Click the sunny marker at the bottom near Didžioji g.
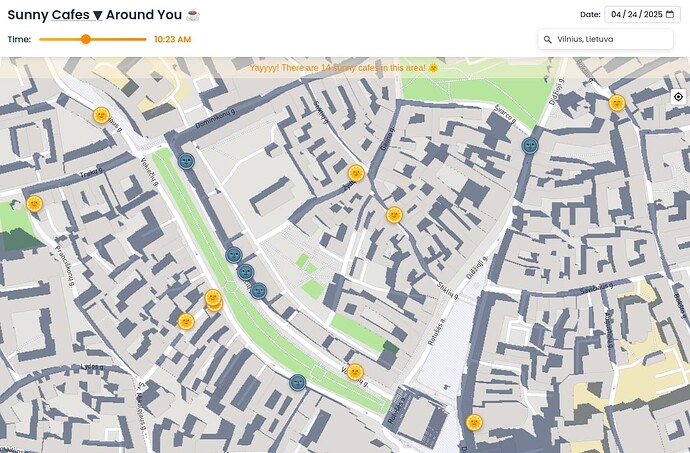 point(474,423)
